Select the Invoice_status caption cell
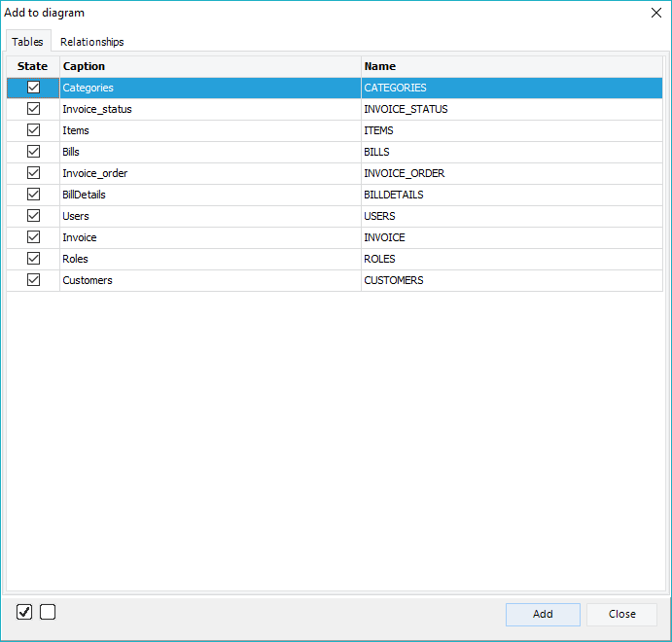 click(x=210, y=109)
